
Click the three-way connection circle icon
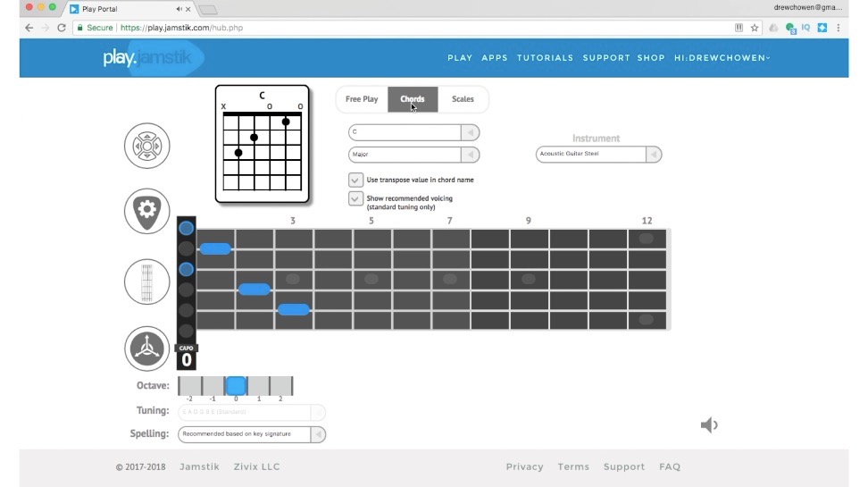(146, 348)
